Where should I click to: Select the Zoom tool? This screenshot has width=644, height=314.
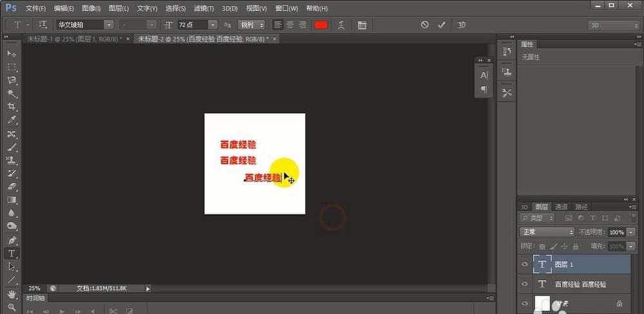(12, 307)
